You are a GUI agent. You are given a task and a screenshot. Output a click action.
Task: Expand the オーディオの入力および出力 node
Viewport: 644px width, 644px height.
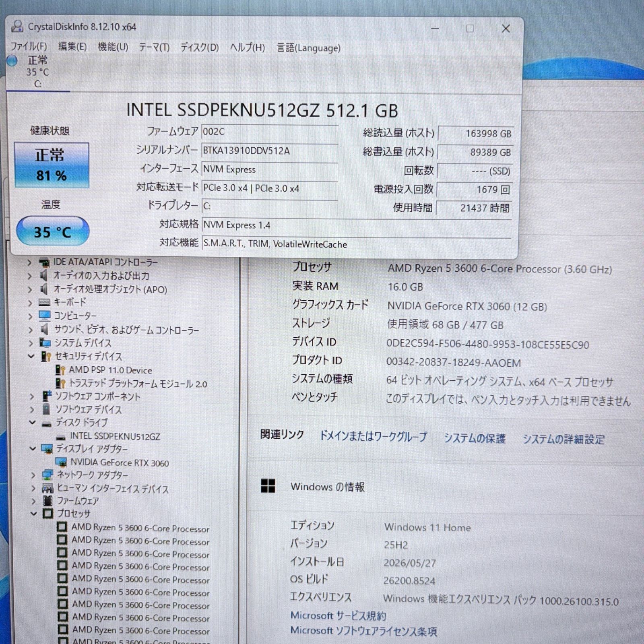pyautogui.click(x=30, y=276)
